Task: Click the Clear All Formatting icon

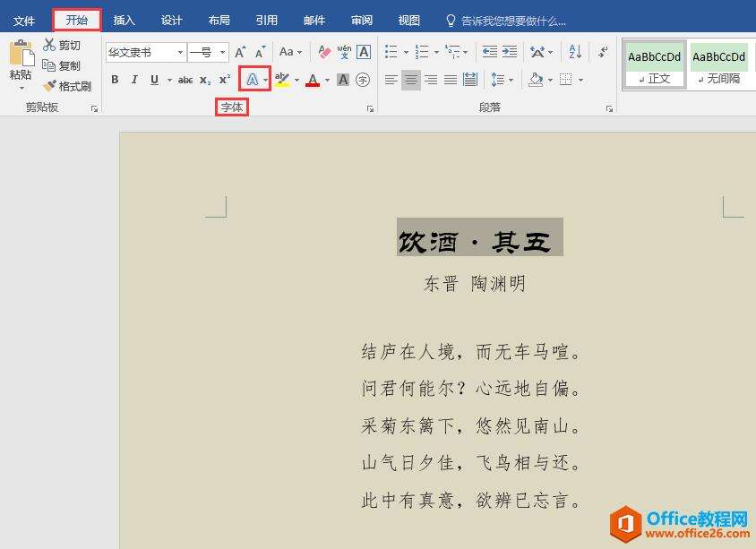Action: click(326, 52)
